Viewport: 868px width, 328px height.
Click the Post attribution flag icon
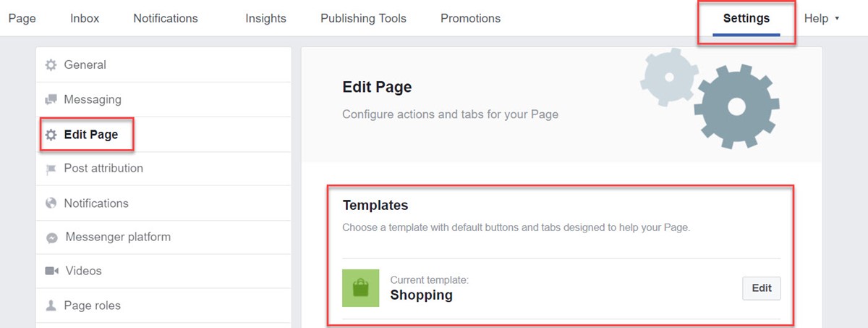point(51,169)
